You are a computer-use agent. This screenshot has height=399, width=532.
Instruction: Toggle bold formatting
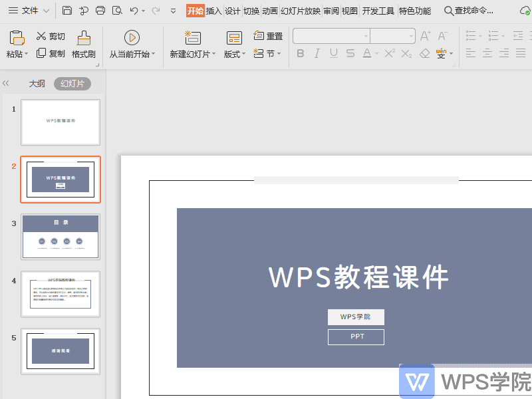pos(301,53)
